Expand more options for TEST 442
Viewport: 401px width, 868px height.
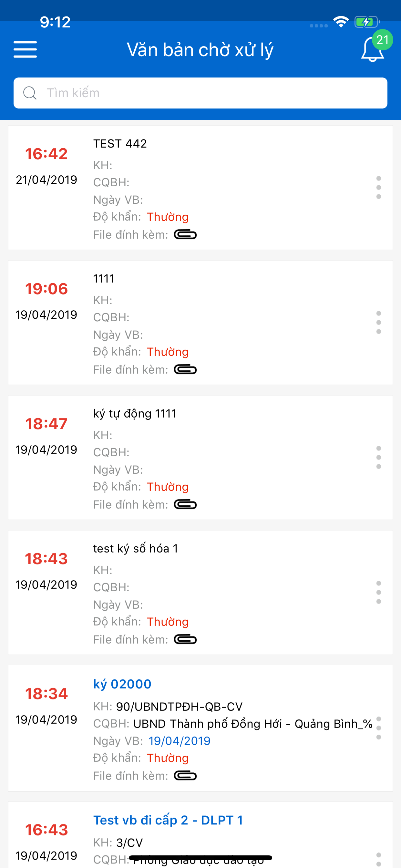(x=378, y=187)
